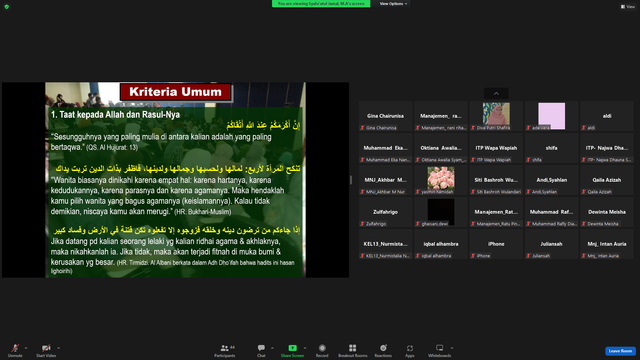The image size is (640, 360).
Task: Open Whiteboards
Action: pyautogui.click(x=440, y=350)
